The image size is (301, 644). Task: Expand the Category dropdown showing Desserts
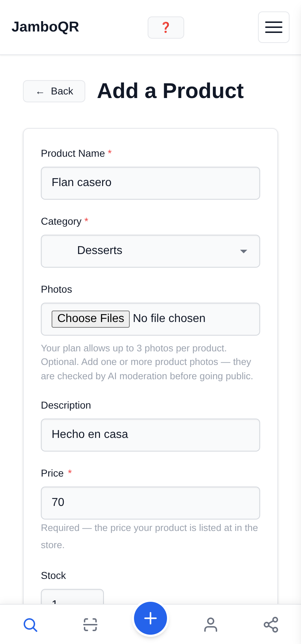pyautogui.click(x=150, y=251)
